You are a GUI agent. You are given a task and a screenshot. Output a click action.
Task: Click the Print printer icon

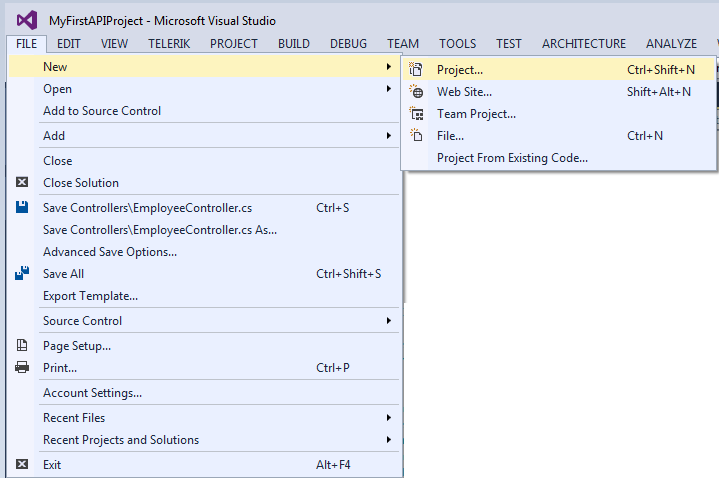coord(22,367)
